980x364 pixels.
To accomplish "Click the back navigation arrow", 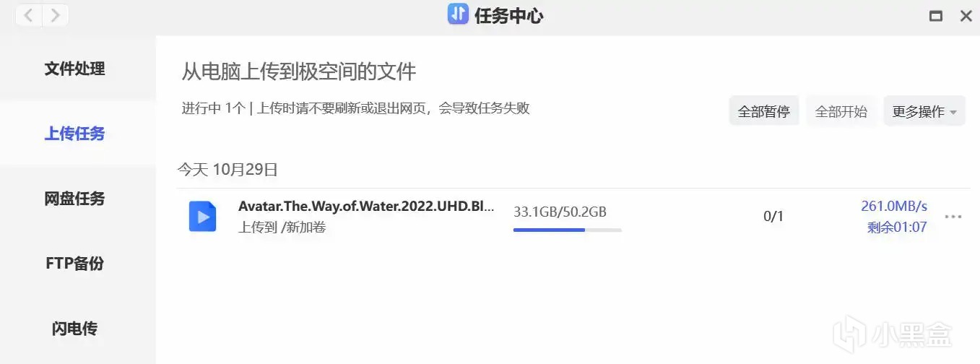I will [x=28, y=14].
